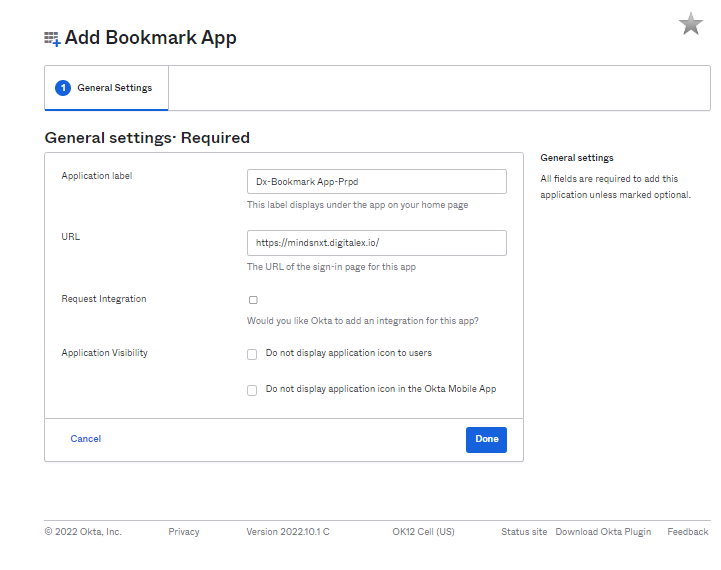Click the © 2022 Okta, Inc. footer text
This screenshot has height=570, width=721.
click(x=83, y=532)
